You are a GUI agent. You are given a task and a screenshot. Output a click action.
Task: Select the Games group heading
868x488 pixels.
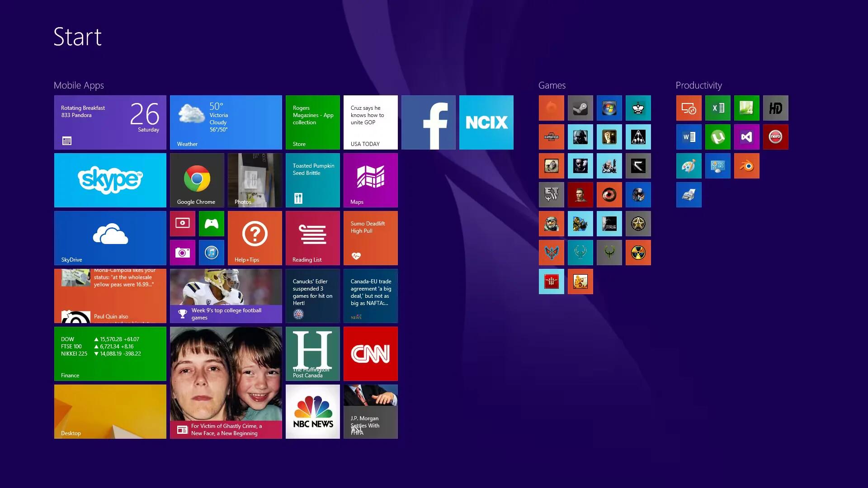tap(552, 85)
